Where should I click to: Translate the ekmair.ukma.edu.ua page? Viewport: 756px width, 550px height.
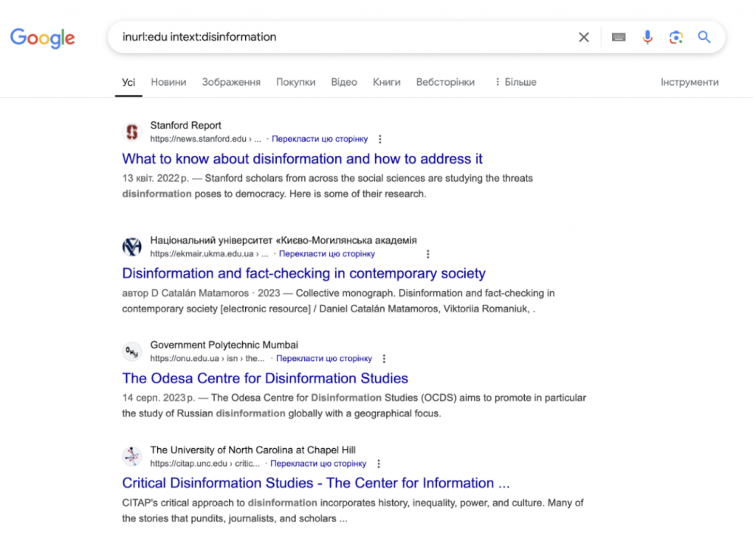click(327, 253)
